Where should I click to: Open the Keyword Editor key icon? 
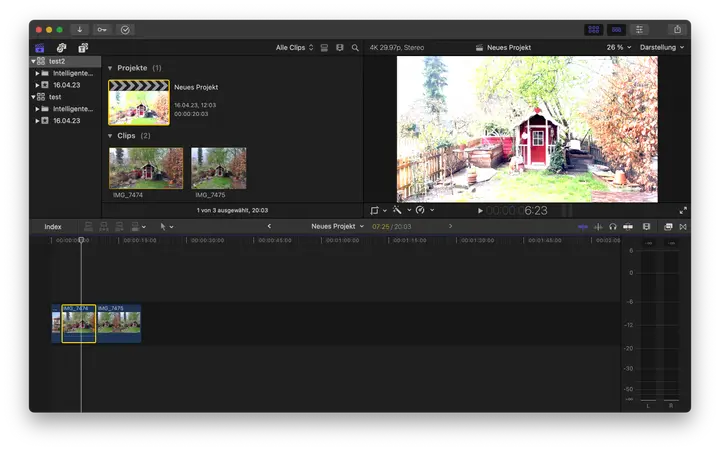[x=102, y=30]
